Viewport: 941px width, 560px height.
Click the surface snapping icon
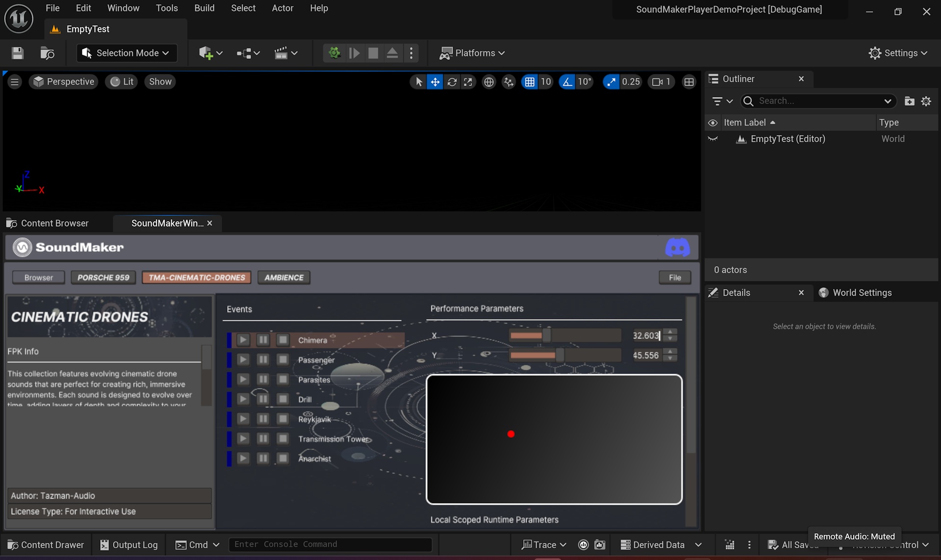[509, 82]
